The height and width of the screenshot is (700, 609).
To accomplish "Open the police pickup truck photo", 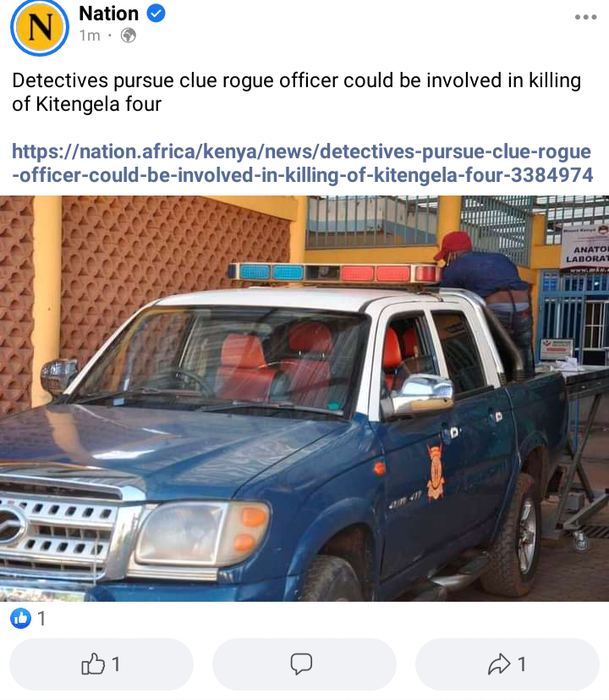I will 304,399.
